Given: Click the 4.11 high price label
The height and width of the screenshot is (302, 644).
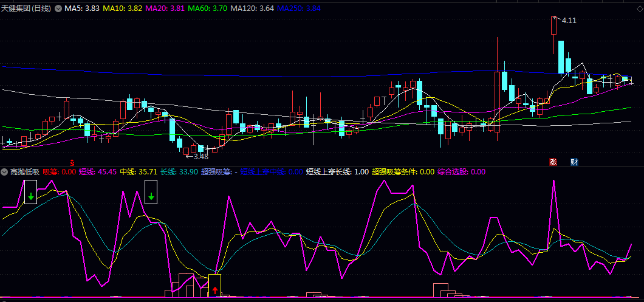Looking at the screenshot, I should [x=569, y=21].
